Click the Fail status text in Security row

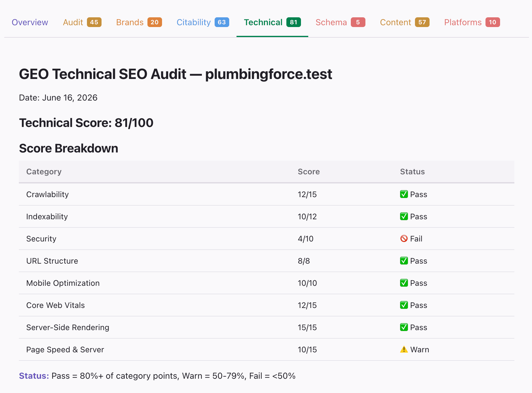pos(416,239)
